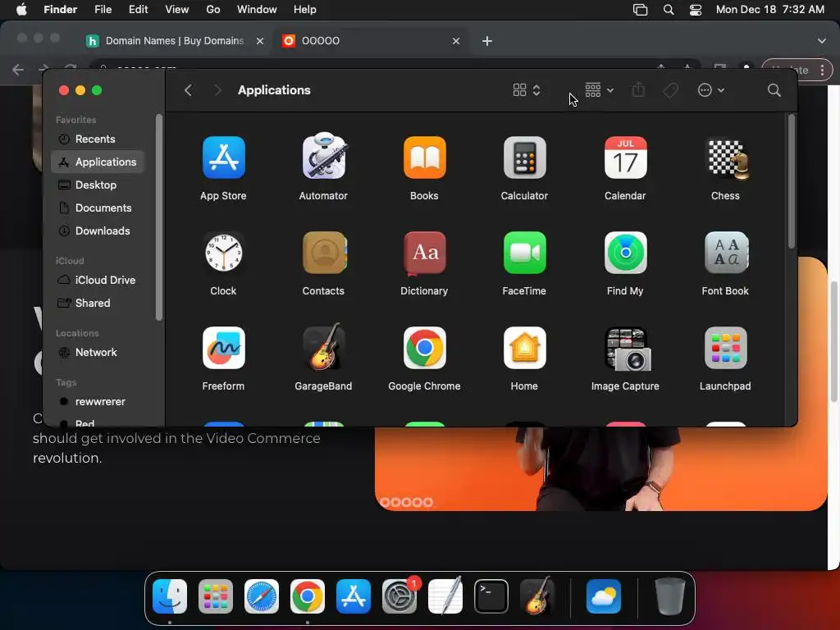Click the Finder sidebar scrollbar

[x=158, y=217]
